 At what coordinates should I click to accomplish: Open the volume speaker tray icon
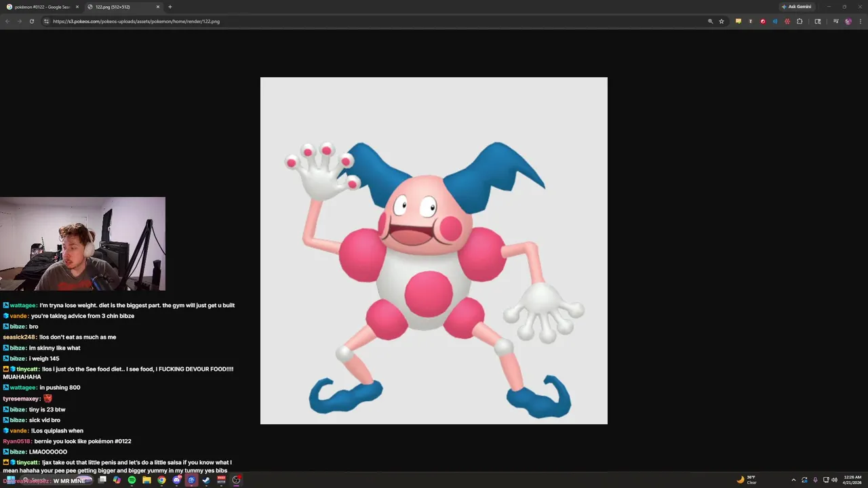pyautogui.click(x=834, y=480)
